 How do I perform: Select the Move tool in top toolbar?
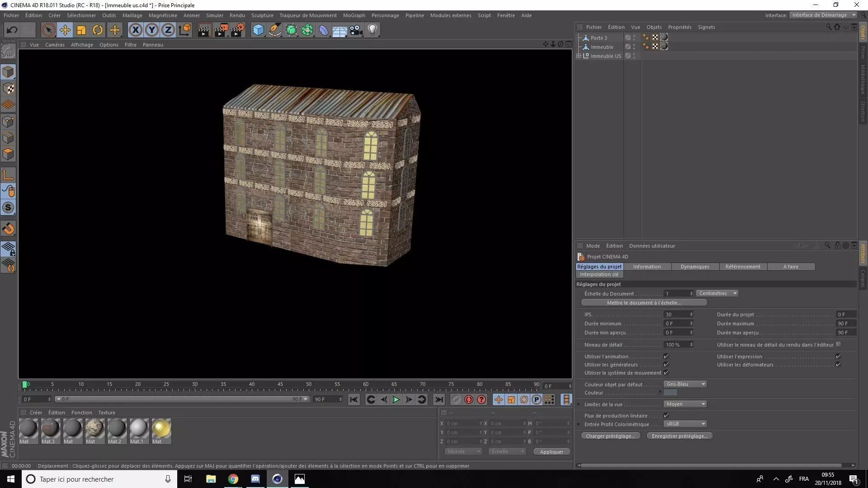tap(65, 30)
